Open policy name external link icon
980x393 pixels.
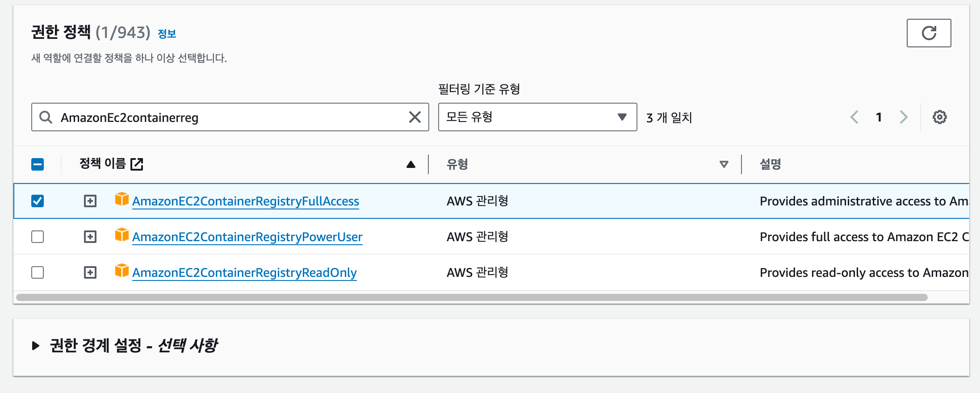tap(137, 164)
